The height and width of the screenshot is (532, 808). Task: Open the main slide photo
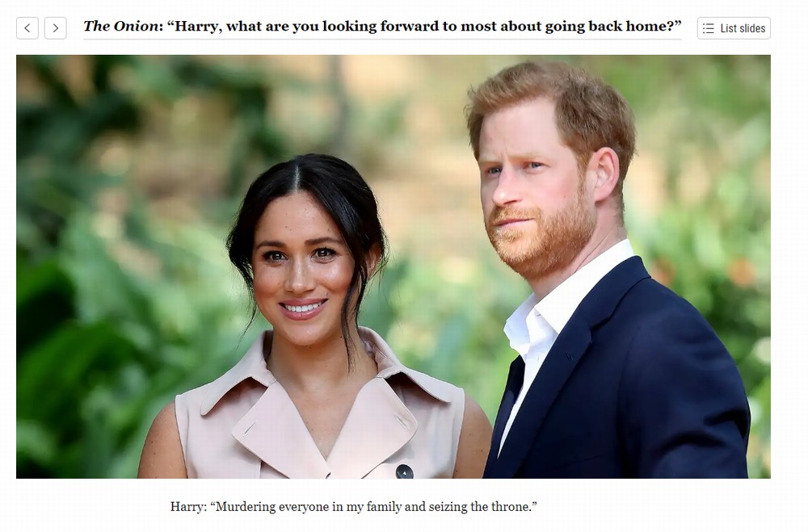point(393,266)
